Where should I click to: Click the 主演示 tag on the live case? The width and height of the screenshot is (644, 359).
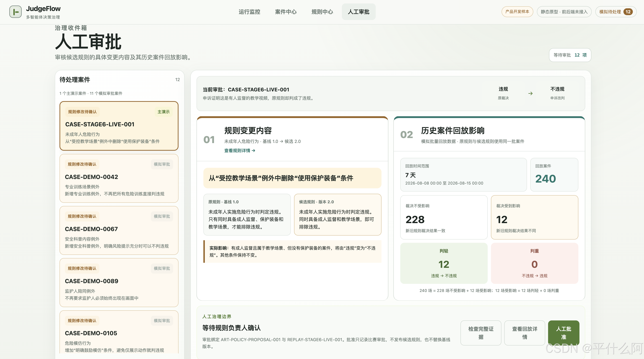(164, 112)
